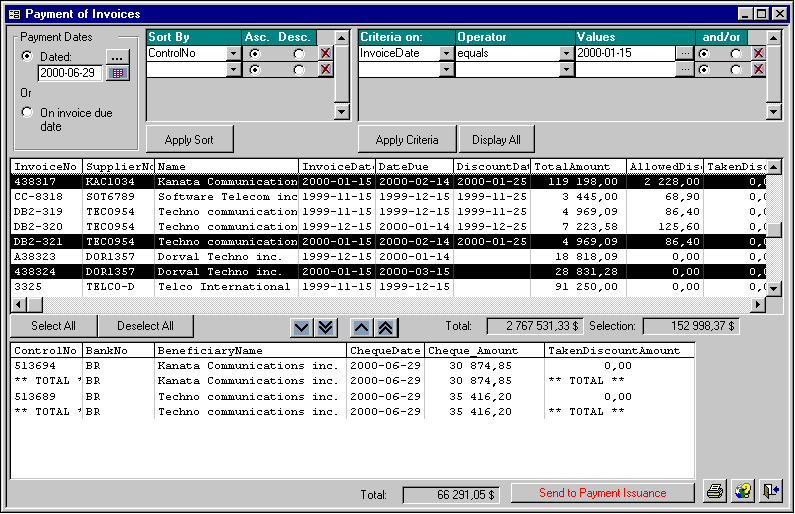
Task: Click the BeneficiaryName column header
Action: pyautogui.click(x=250, y=351)
